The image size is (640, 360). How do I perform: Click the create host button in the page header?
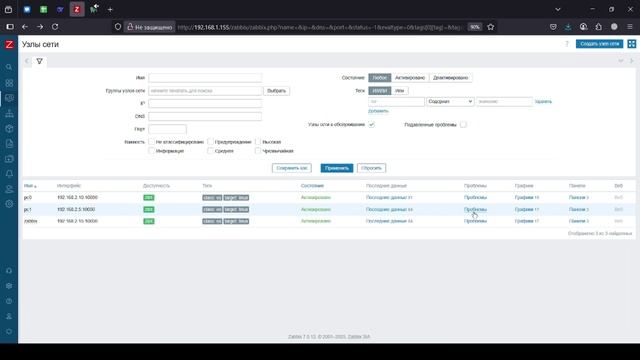coord(599,44)
